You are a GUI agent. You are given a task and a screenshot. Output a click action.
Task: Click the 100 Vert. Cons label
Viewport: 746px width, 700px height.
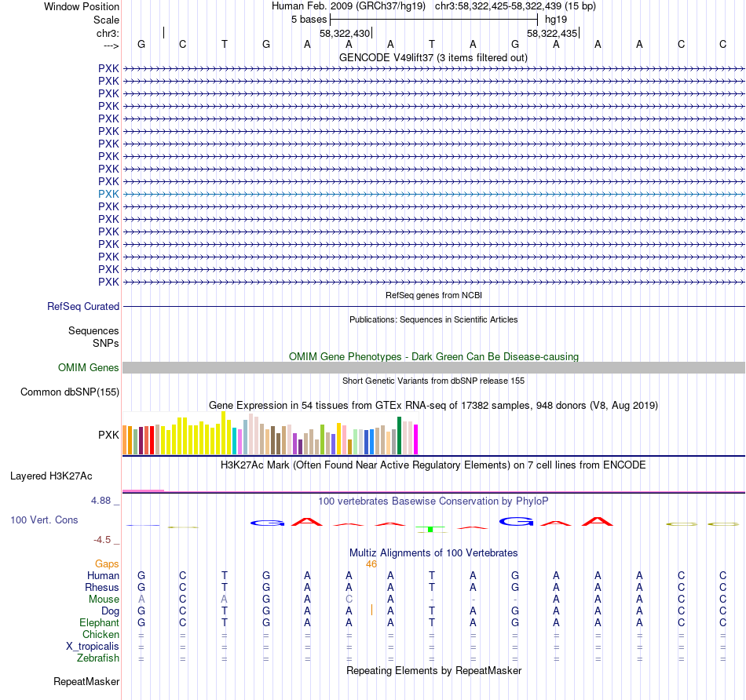[44, 520]
